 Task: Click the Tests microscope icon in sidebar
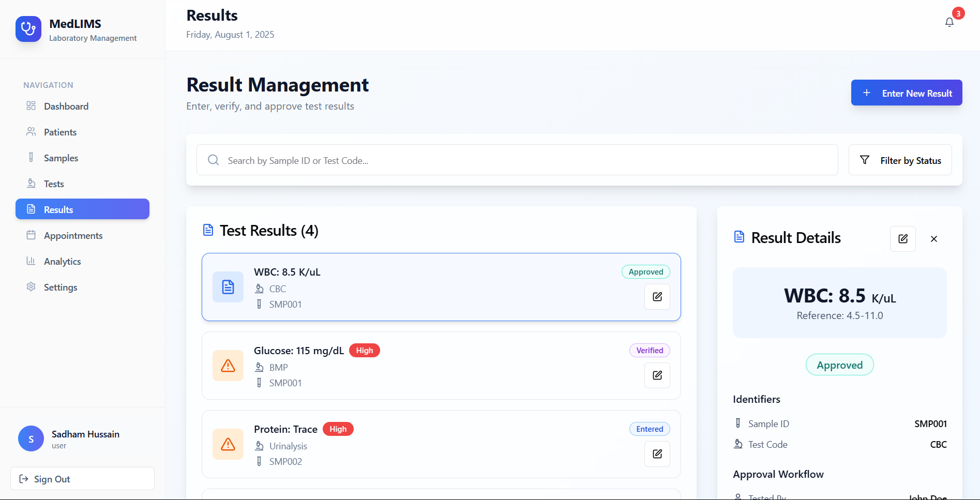coord(31,183)
